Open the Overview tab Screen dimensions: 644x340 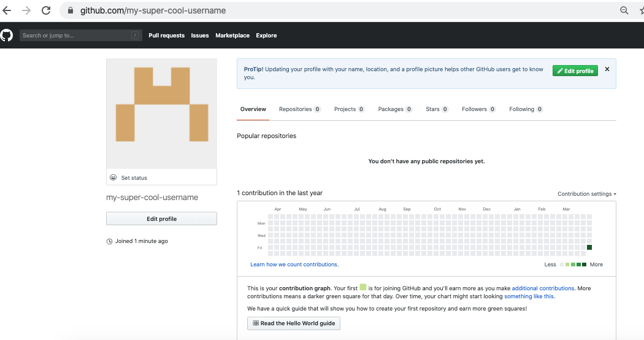coord(253,109)
